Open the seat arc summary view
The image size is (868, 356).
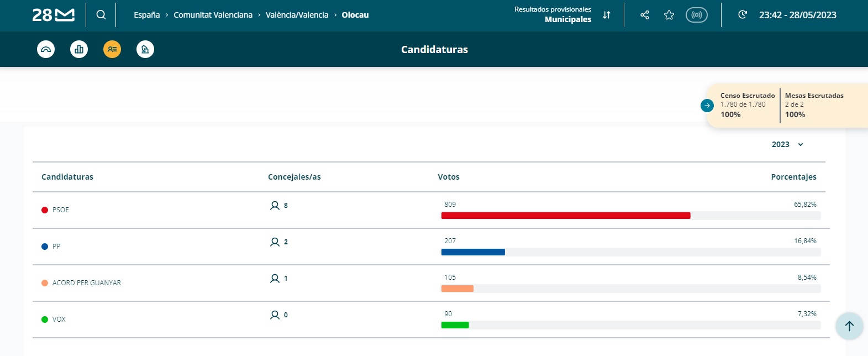pos(46,49)
